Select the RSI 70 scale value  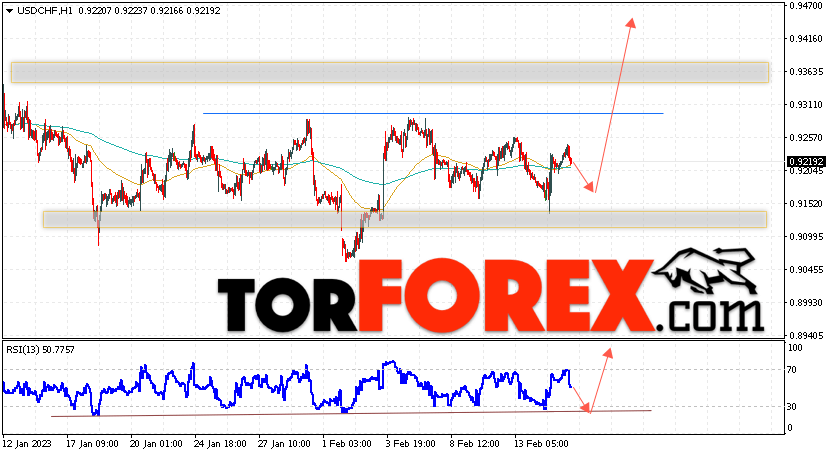click(792, 370)
